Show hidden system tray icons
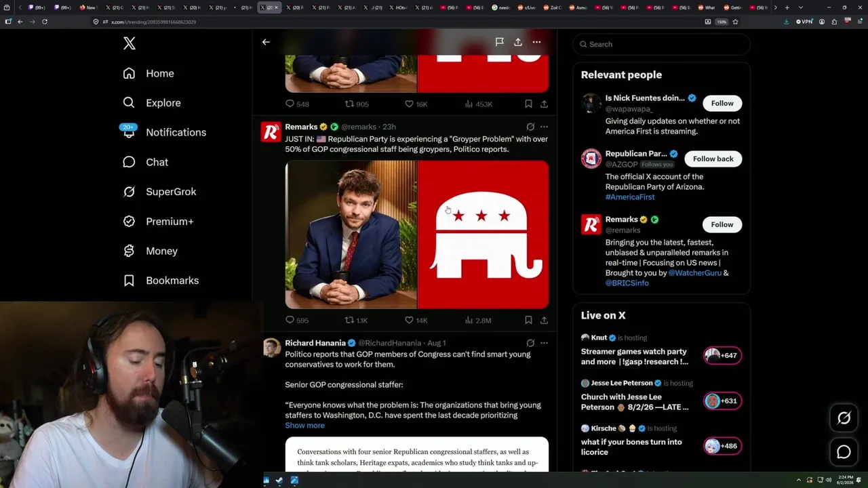This screenshot has width=868, height=488. (x=799, y=481)
